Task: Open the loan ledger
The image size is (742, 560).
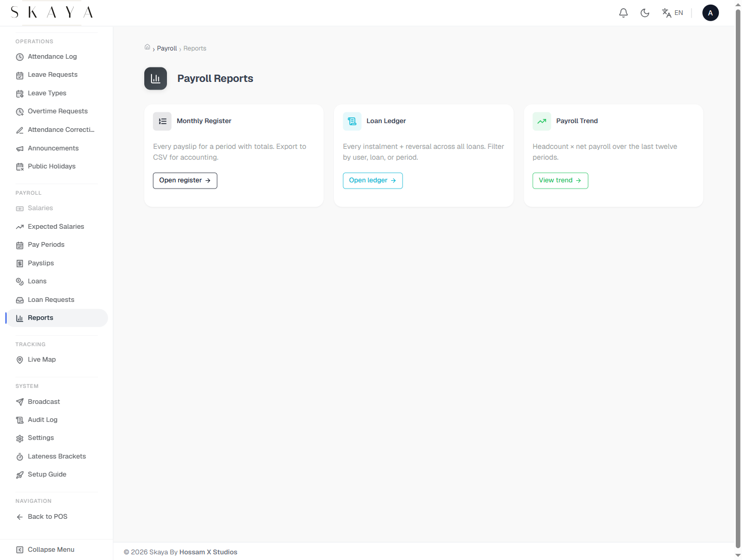Action: coord(373,181)
